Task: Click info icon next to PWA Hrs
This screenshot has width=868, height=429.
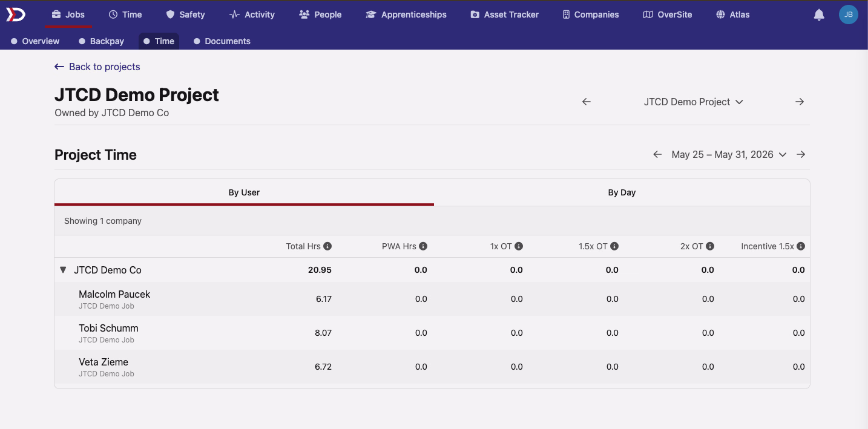Action: [423, 246]
